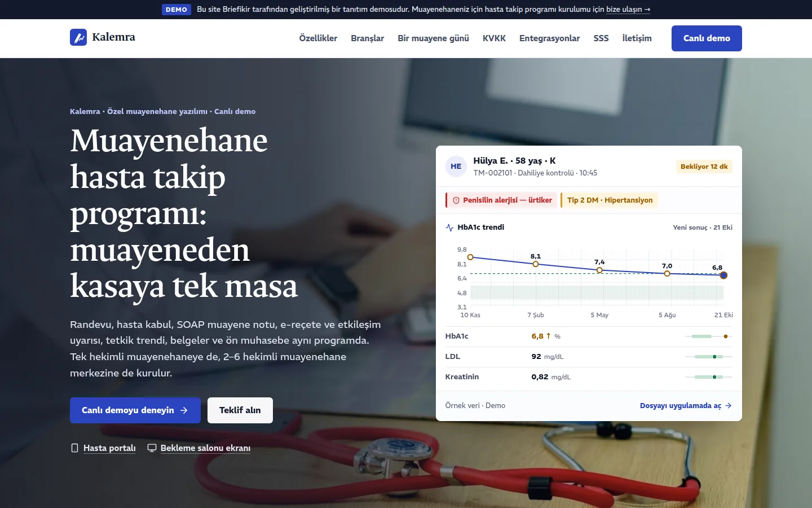Click the pulse icon next to HbA1c trendi
This screenshot has width=812, height=508.
point(449,227)
